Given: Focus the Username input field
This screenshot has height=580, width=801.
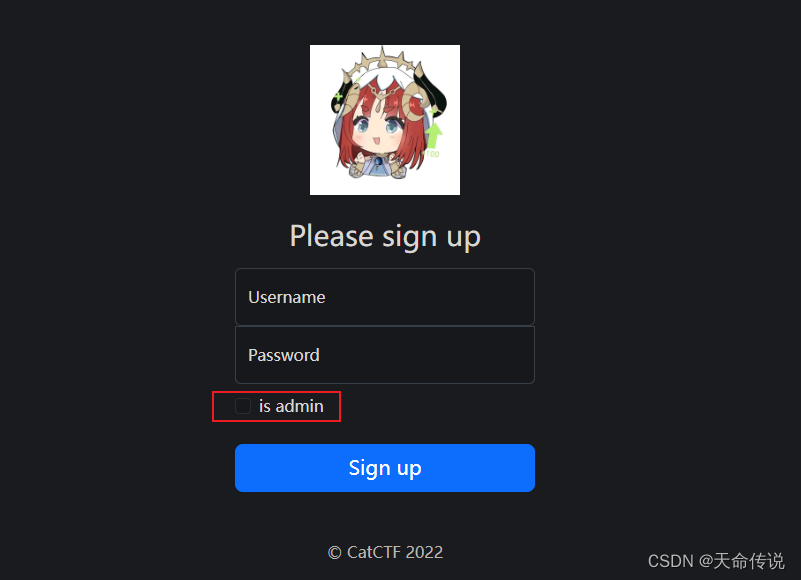Looking at the screenshot, I should pos(385,297).
